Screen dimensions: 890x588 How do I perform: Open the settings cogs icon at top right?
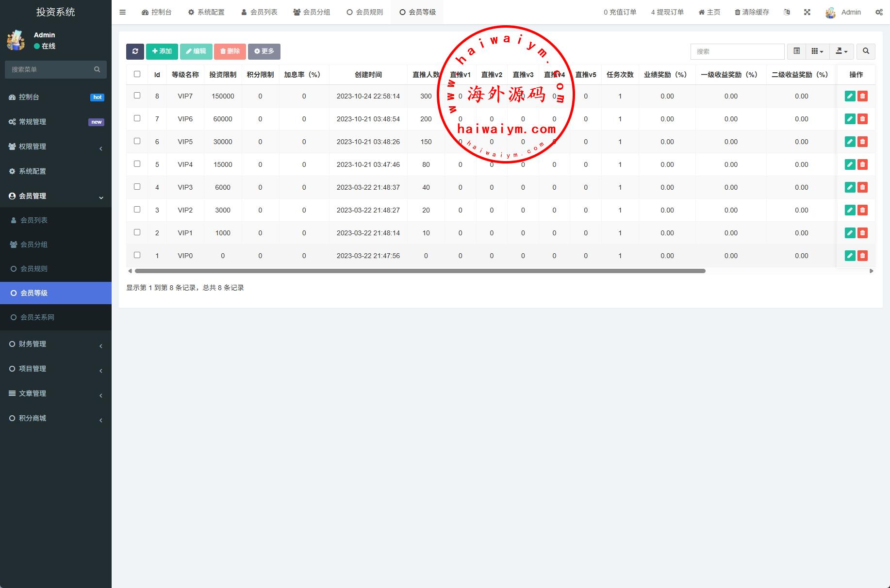879,12
